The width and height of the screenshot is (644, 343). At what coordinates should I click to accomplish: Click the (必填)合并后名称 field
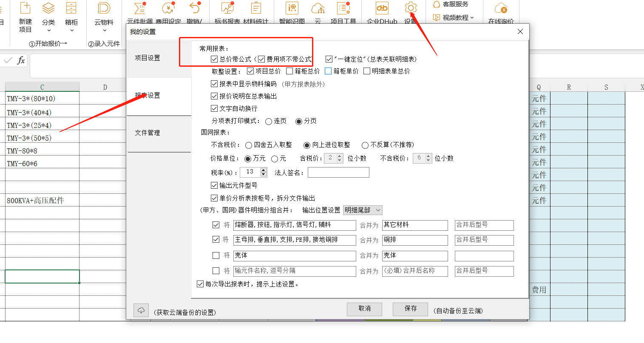(x=415, y=271)
